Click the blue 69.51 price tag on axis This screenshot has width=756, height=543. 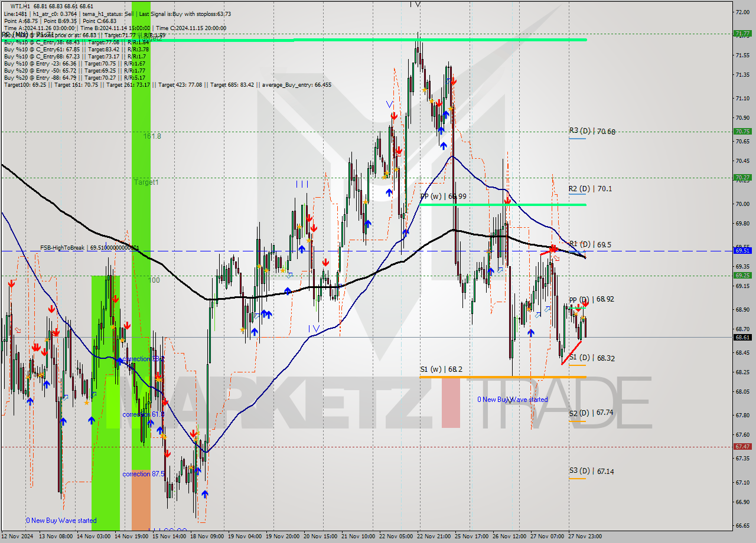coord(742,250)
